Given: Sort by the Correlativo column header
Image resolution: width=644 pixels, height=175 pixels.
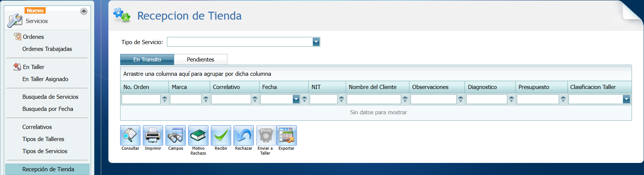Looking at the screenshot, I should click(x=235, y=87).
